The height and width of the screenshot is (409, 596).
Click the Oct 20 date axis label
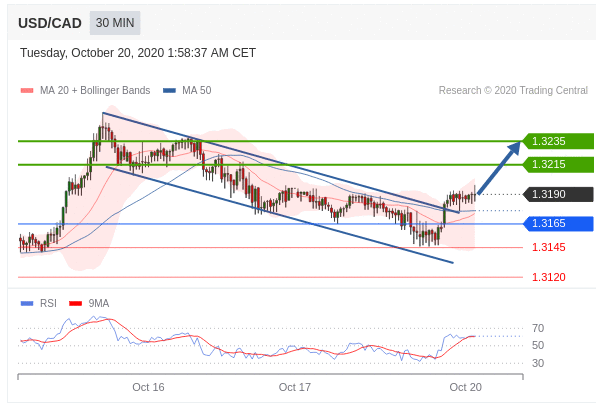[465, 387]
